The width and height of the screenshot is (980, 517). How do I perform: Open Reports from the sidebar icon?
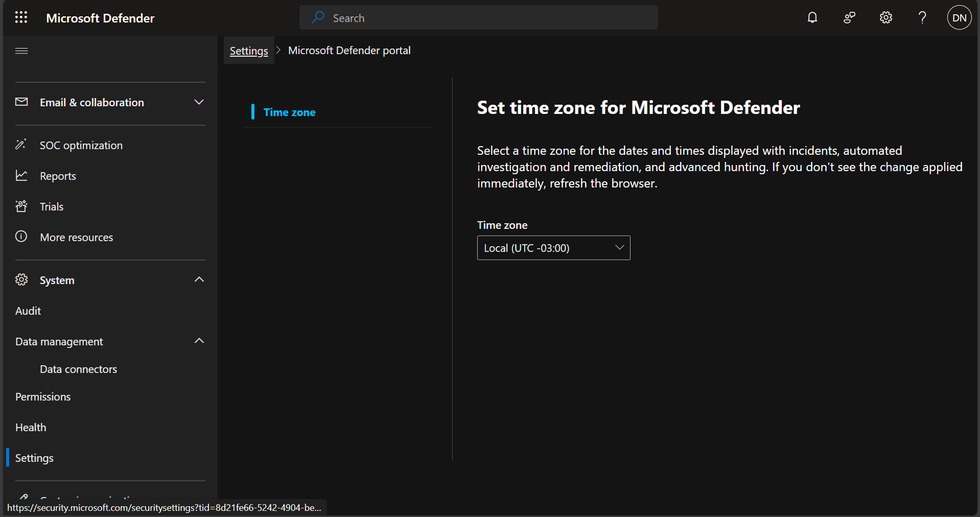click(21, 176)
